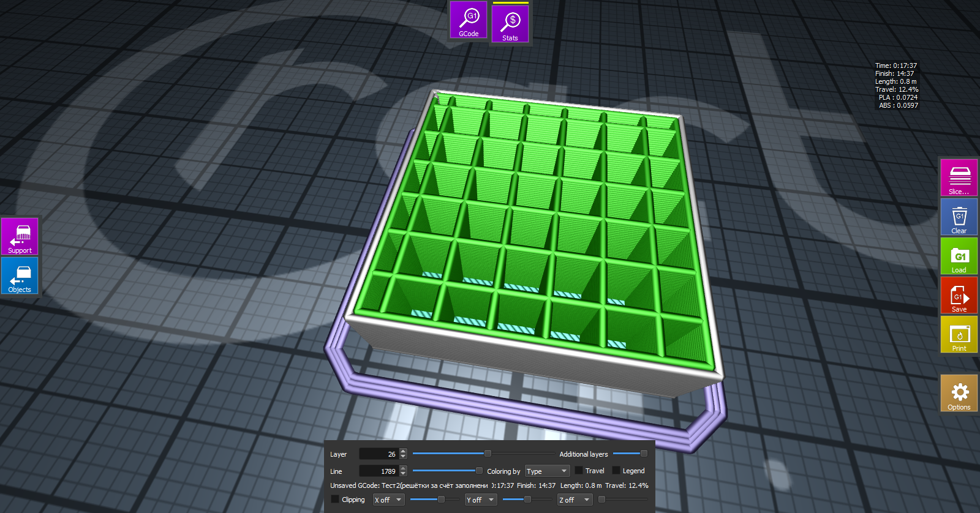
Task: Open the GCode view tab
Action: [x=469, y=20]
